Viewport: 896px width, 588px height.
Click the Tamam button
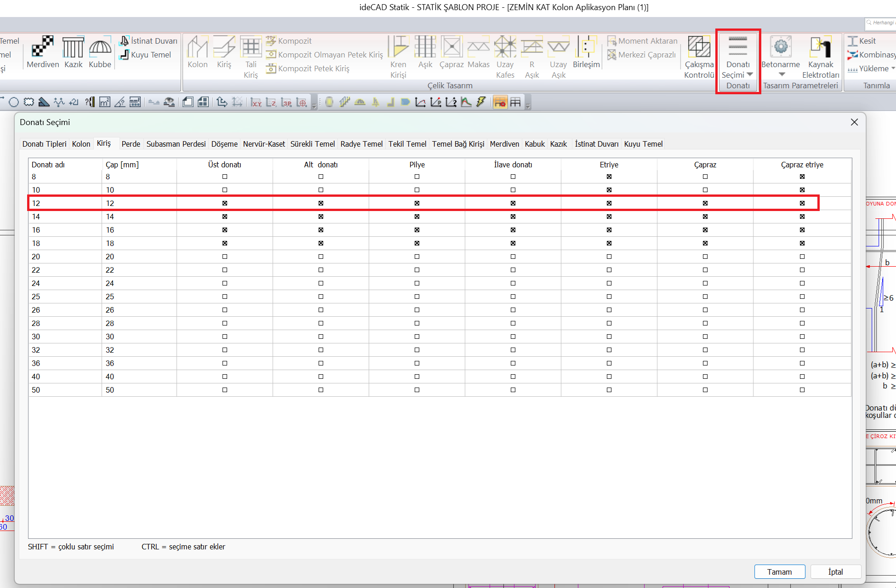click(x=780, y=572)
